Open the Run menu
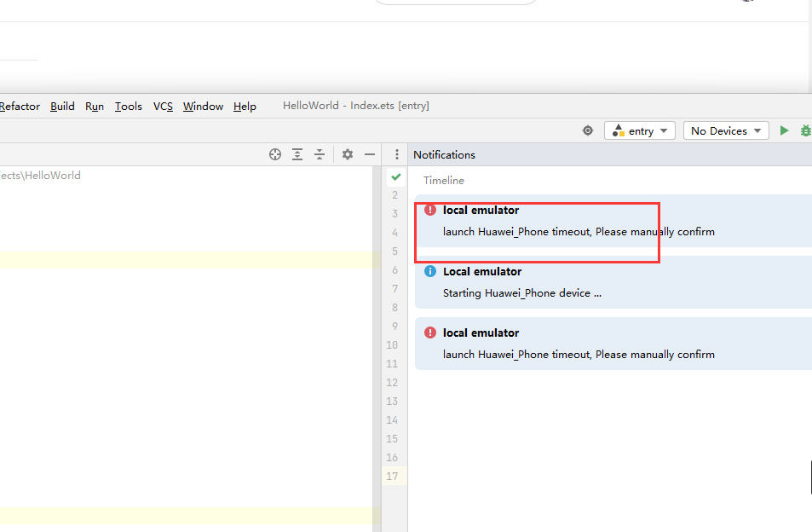The height and width of the screenshot is (532, 812). [x=95, y=107]
